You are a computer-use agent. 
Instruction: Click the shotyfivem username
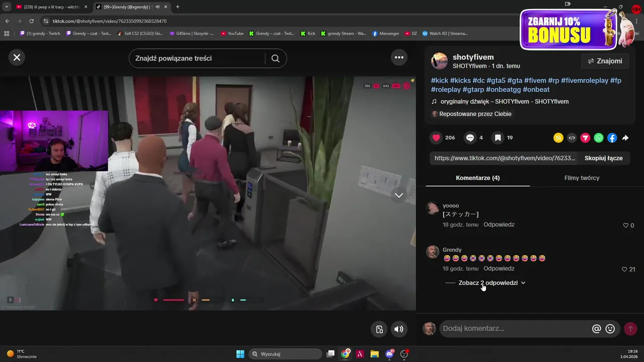pyautogui.click(x=473, y=57)
